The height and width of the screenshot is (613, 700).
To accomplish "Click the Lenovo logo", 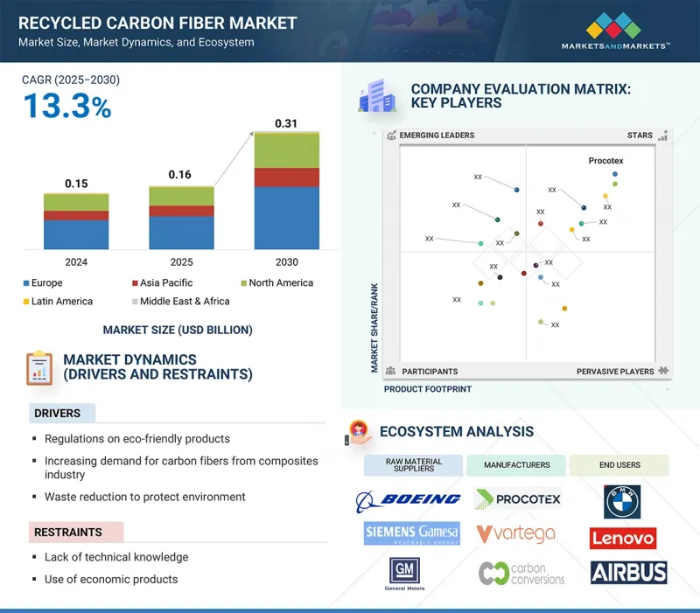I will click(622, 538).
